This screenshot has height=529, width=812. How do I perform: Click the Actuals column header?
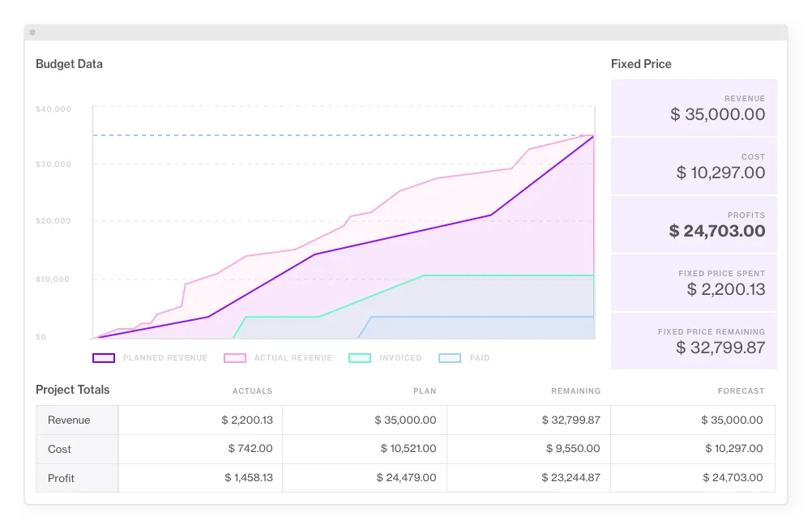coord(252,390)
